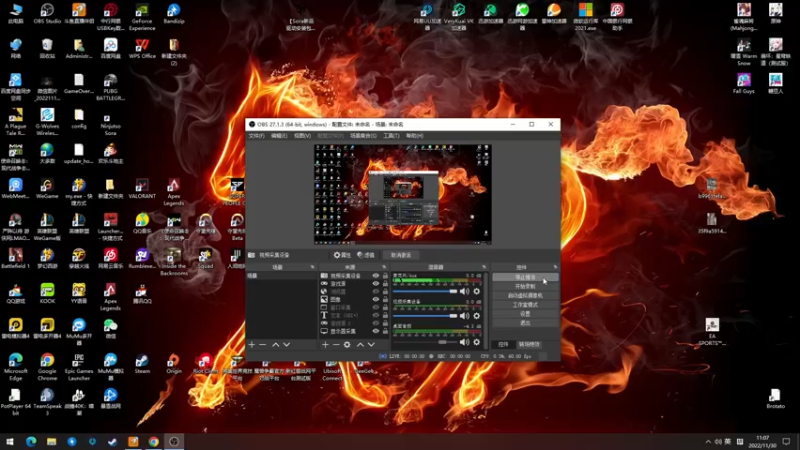This screenshot has height=450, width=800.
Task: Expand the Sources dock popout icon
Action: click(385, 267)
